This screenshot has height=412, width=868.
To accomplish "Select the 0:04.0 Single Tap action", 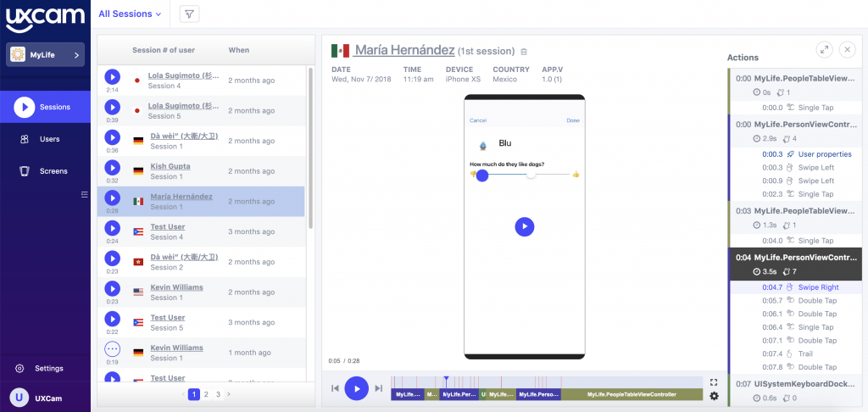I will (x=795, y=241).
